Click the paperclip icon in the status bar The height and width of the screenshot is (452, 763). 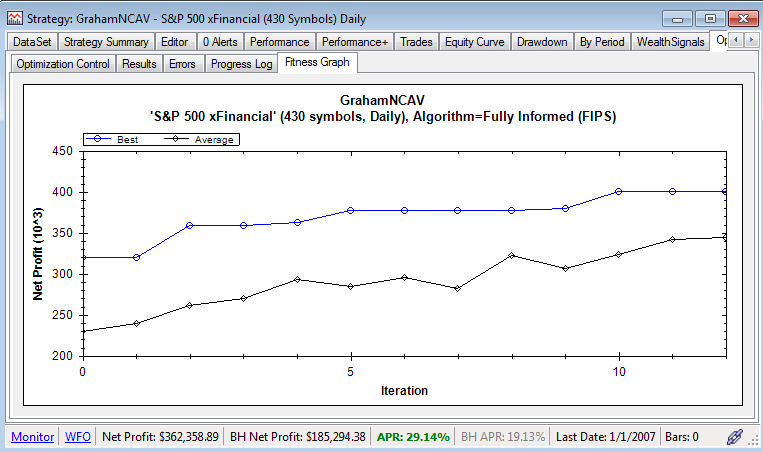tap(735, 437)
